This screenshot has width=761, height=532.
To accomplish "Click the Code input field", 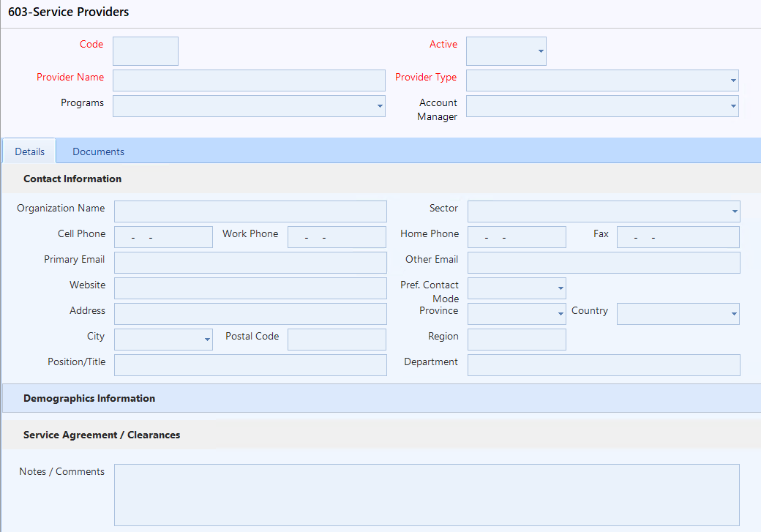I will tap(146, 51).
